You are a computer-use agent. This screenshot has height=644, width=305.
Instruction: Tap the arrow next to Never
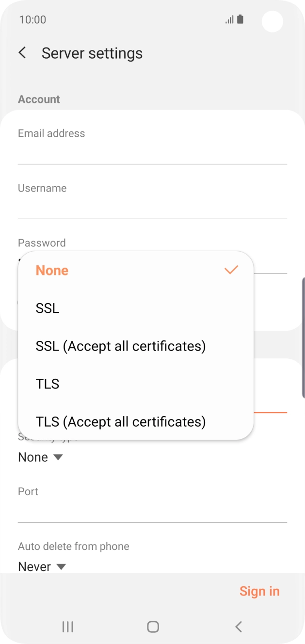coord(61,566)
